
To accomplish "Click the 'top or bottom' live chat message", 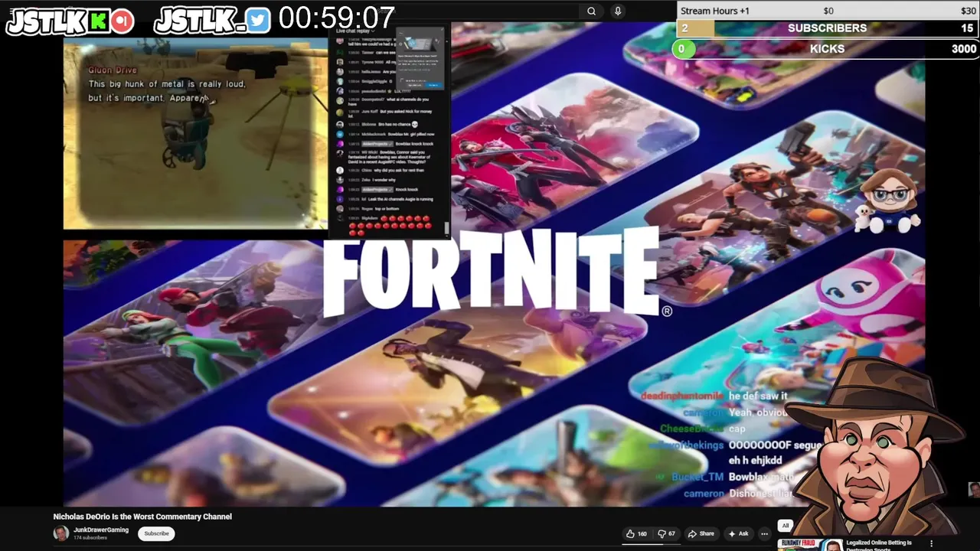I will point(387,209).
